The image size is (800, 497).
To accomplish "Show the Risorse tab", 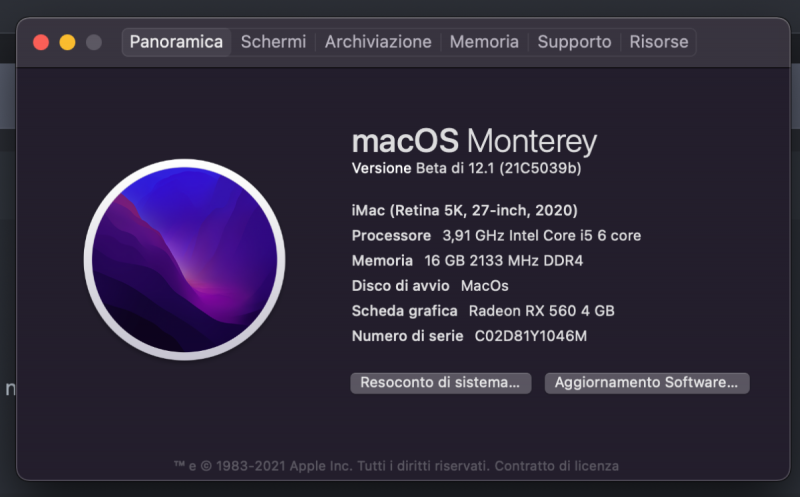I will pyautogui.click(x=659, y=42).
